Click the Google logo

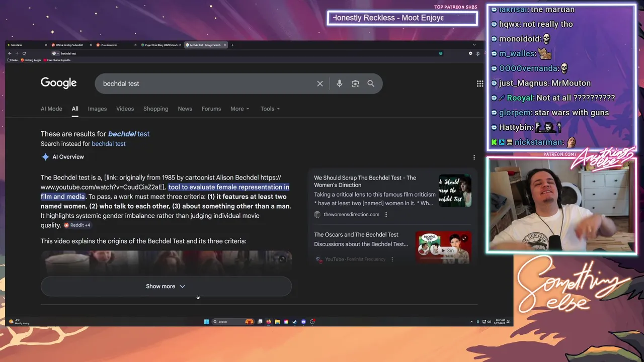pos(59,83)
